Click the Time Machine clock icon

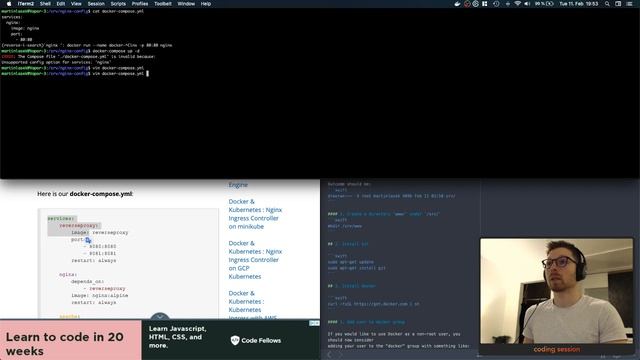(x=496, y=4)
